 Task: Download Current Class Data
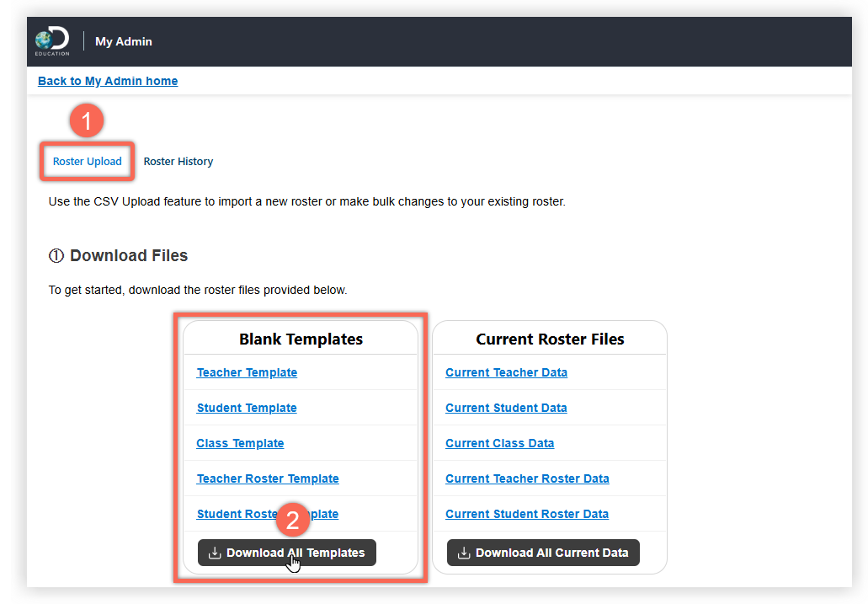click(499, 443)
